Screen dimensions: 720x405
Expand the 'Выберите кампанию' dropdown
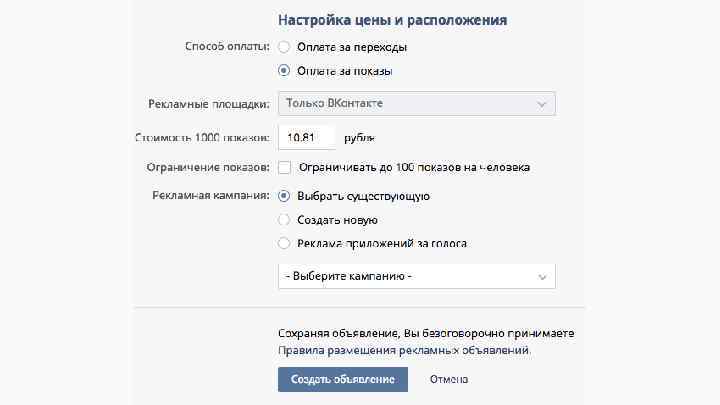[416, 276]
